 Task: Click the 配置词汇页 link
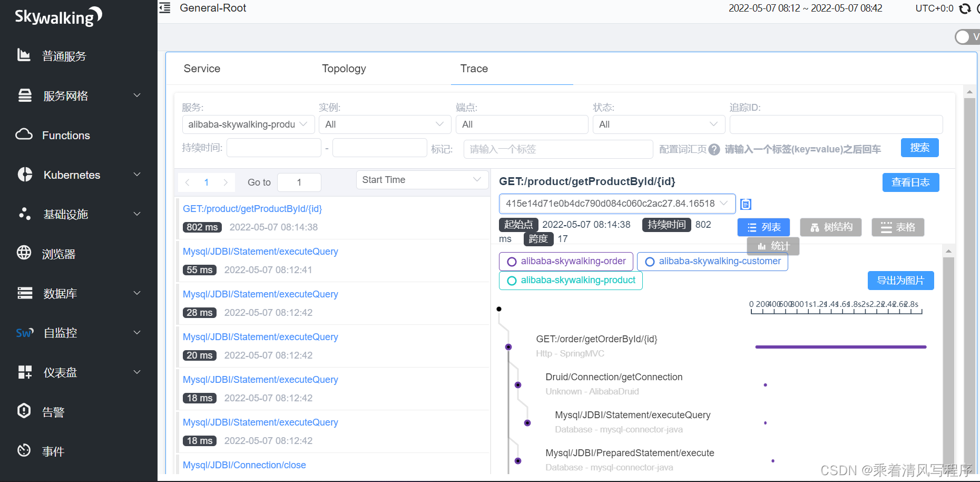[683, 150]
